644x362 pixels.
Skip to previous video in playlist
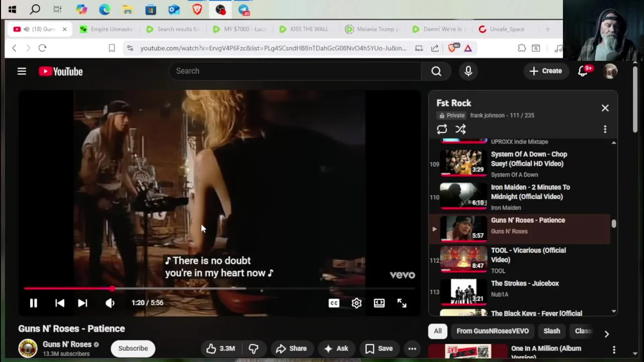[60, 303]
